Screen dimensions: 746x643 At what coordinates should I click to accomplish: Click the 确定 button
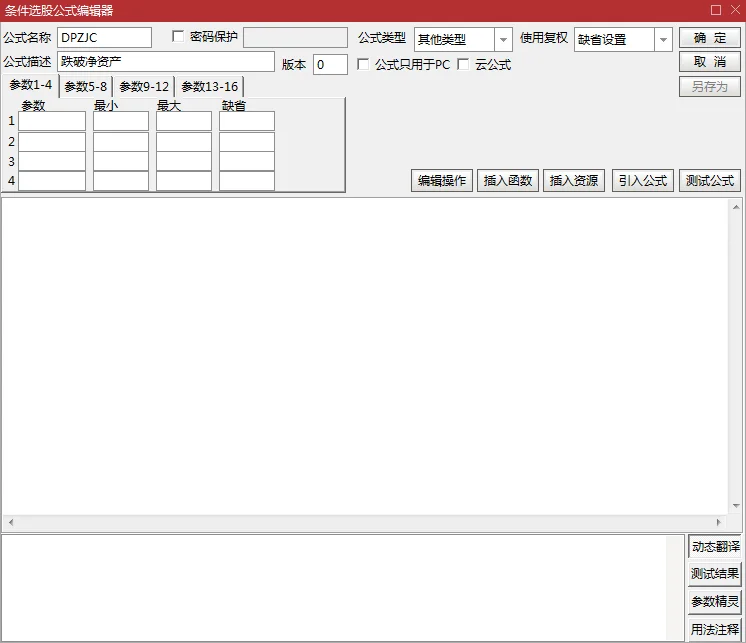tap(709, 38)
